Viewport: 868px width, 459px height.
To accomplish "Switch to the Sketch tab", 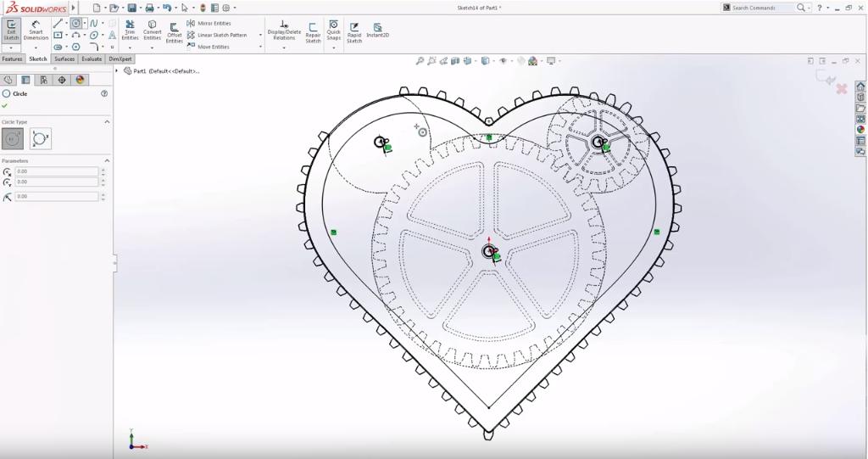I will [x=38, y=59].
